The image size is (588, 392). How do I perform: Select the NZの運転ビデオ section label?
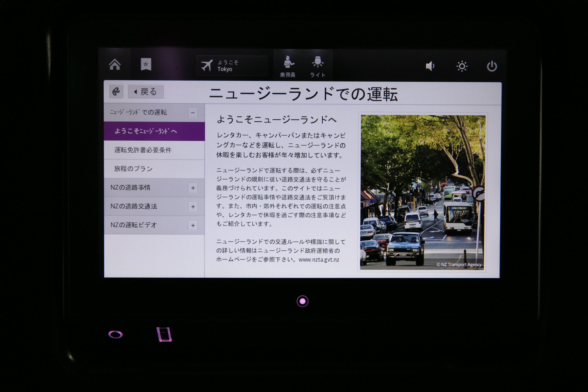(134, 225)
